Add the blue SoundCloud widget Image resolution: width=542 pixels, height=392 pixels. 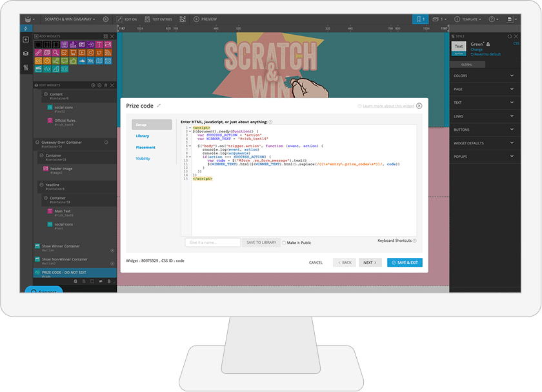82,61
